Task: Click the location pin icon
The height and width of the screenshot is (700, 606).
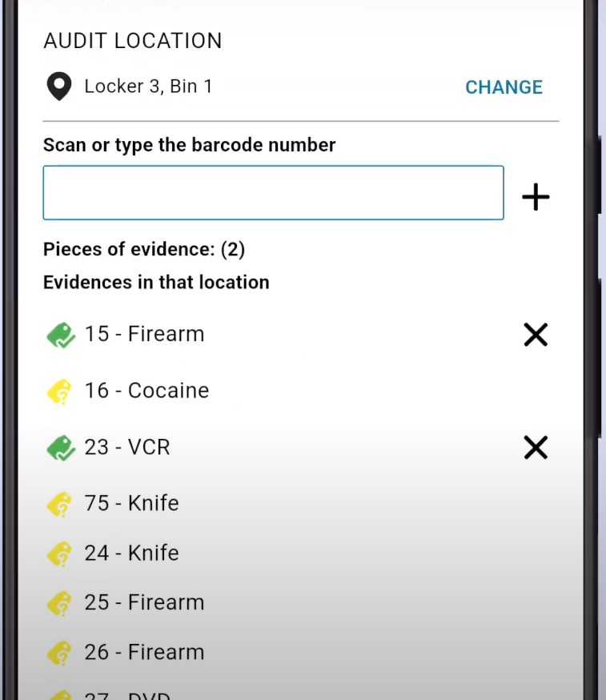Action: tap(59, 86)
